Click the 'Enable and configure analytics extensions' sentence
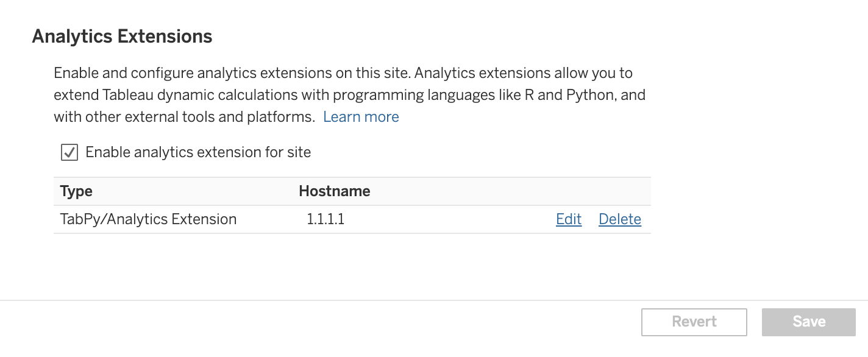This screenshot has width=868, height=357. click(232, 73)
